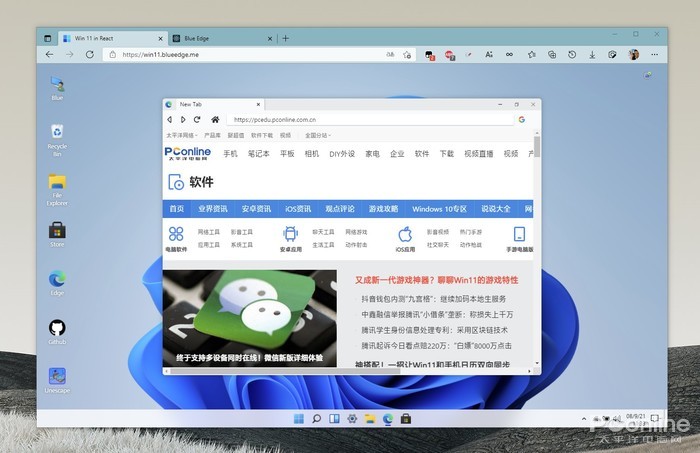Viewport: 700px width, 453px height.
Task: Open 业界资讯 navigation tab
Action: click(213, 208)
